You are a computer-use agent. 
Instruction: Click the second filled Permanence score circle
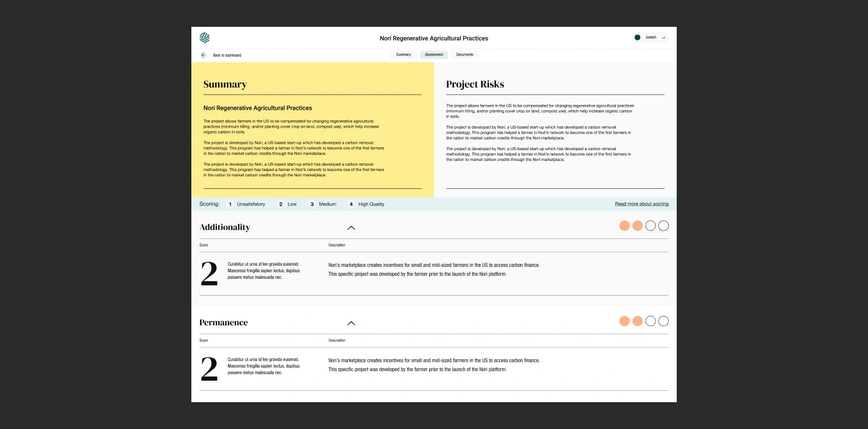click(637, 321)
